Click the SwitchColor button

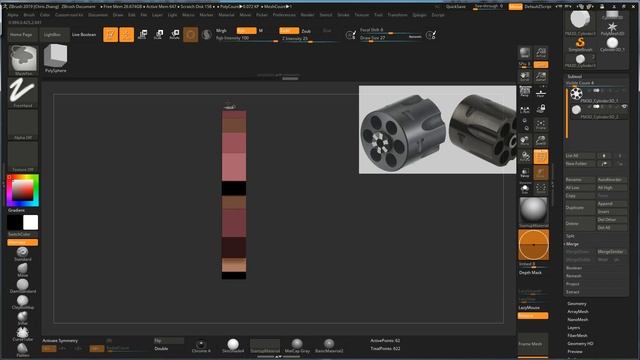23,234
